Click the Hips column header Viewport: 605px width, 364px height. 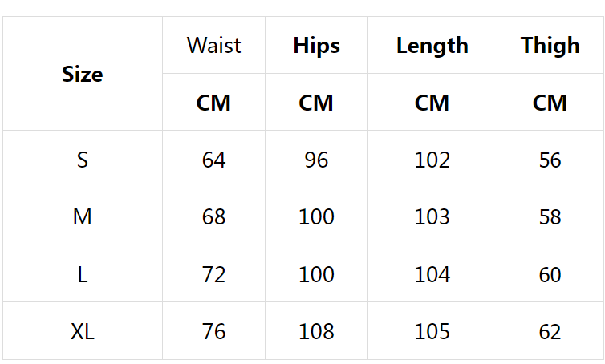coord(316,46)
